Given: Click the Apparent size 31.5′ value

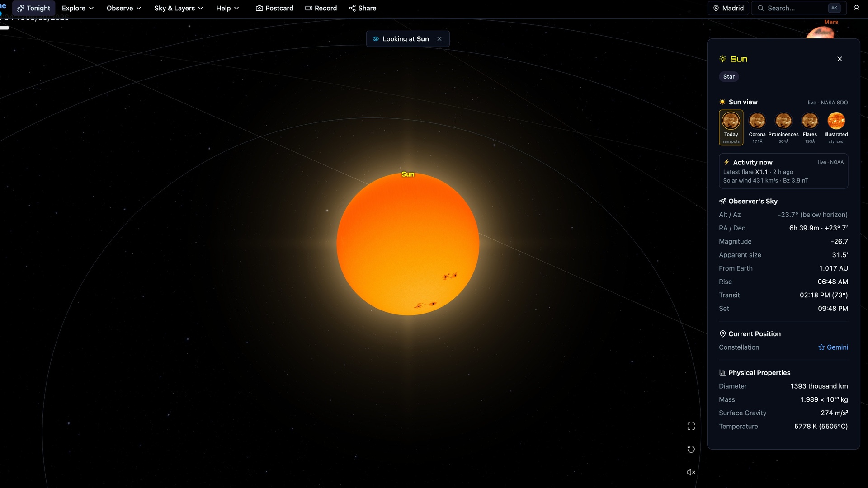Looking at the screenshot, I should pyautogui.click(x=840, y=255).
